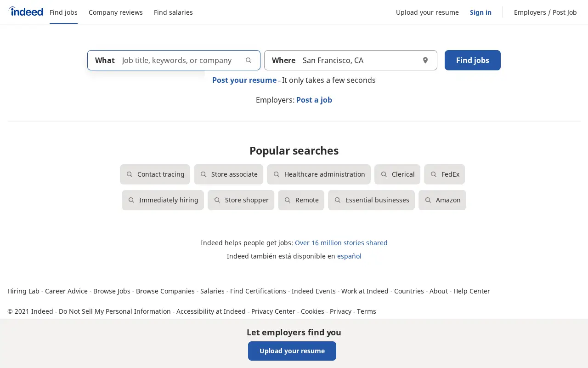
Task: Open Work at Indeed footer link
Action: click(x=365, y=291)
